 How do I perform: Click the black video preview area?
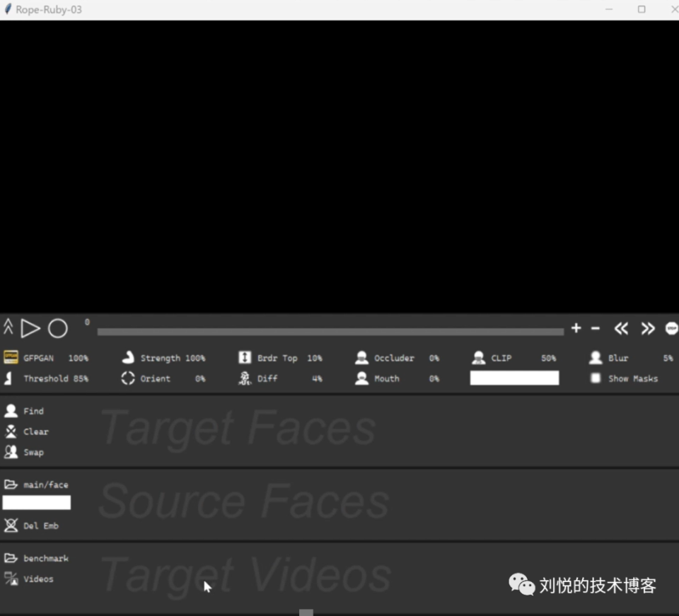point(339,167)
